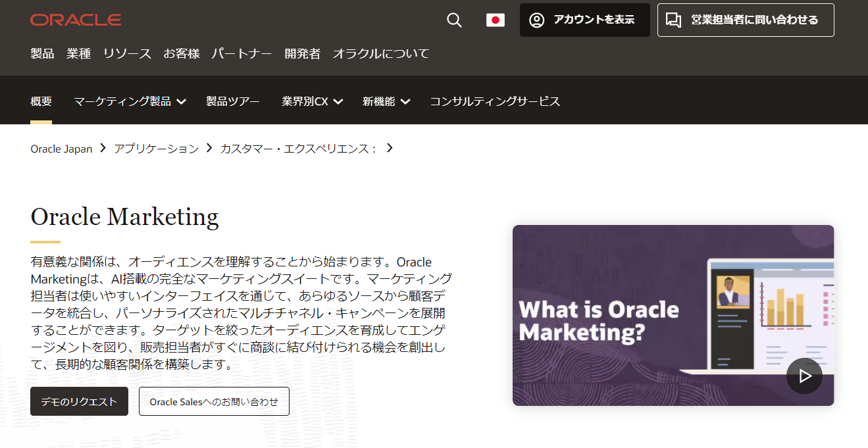Open the コンサルティングサービス tab
The height and width of the screenshot is (448, 868).
[x=495, y=101]
